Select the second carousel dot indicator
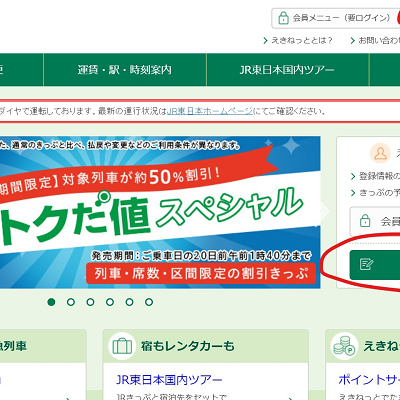400x400 pixels. (x=71, y=302)
